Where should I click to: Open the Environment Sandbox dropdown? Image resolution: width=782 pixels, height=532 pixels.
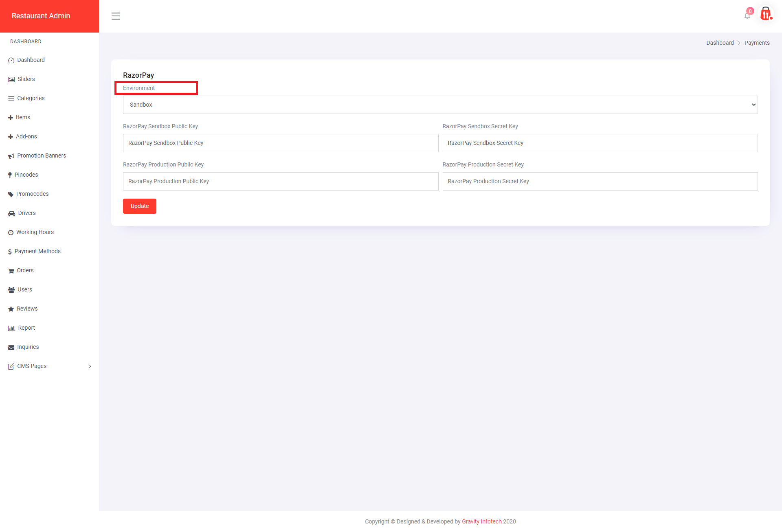click(440, 105)
